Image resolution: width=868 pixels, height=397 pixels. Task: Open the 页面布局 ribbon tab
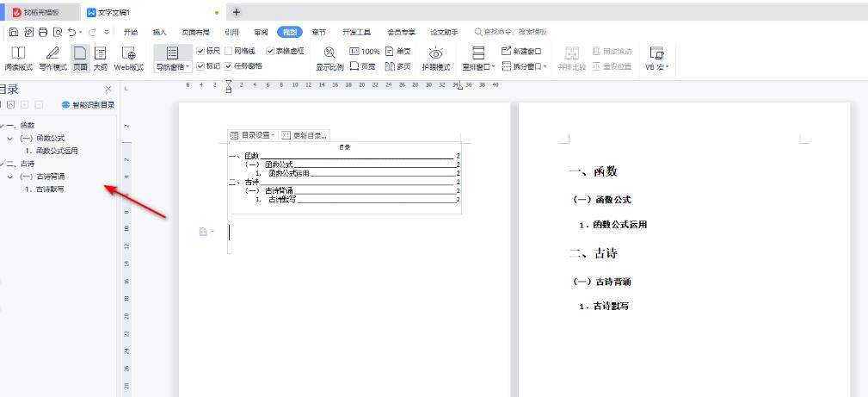pos(195,32)
